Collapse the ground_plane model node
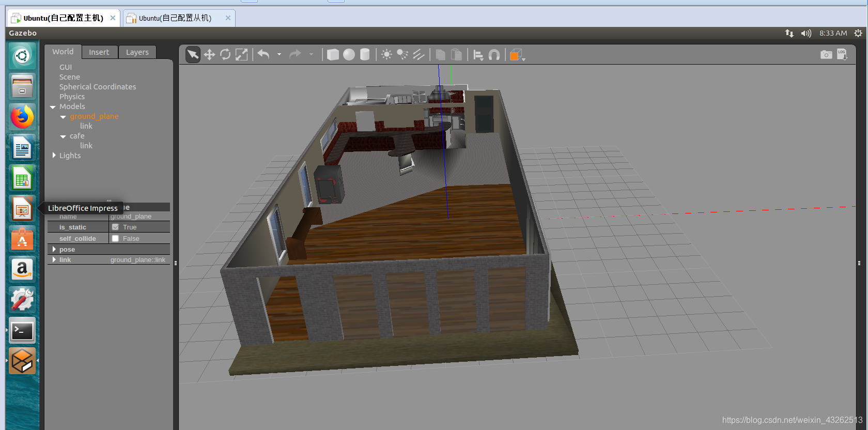The image size is (868, 430). pos(63,117)
